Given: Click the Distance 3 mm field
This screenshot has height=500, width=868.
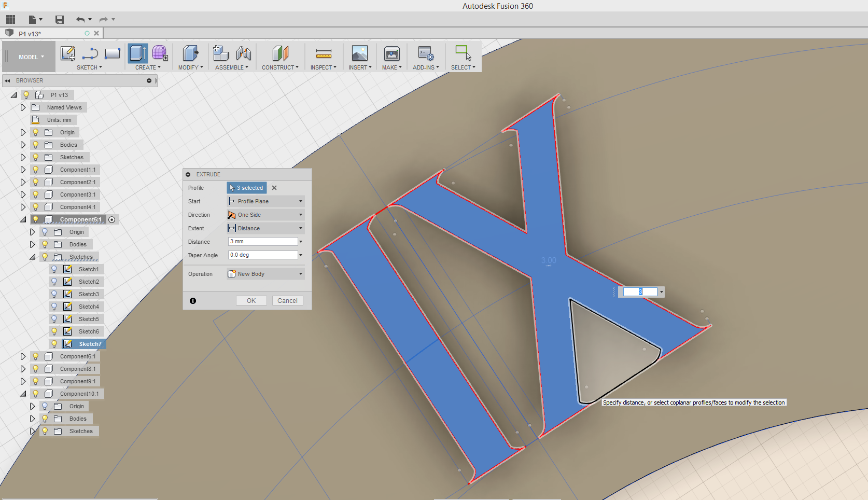Looking at the screenshot, I should (263, 242).
